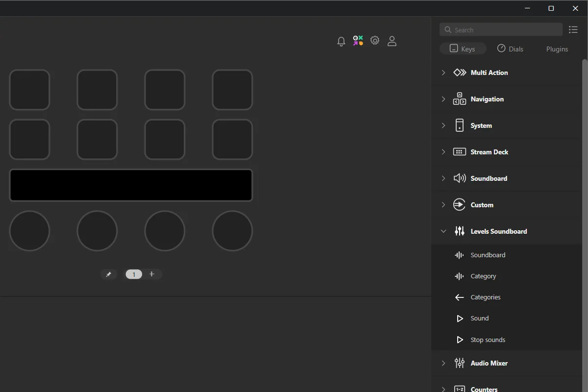Expand the Stream Deck category chevron
This screenshot has height=392, width=588.
click(443, 152)
